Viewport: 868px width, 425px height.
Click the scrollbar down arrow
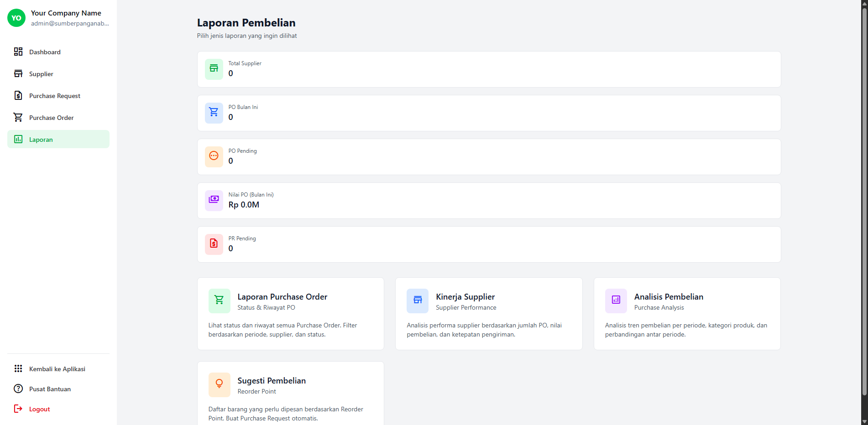[x=864, y=421]
